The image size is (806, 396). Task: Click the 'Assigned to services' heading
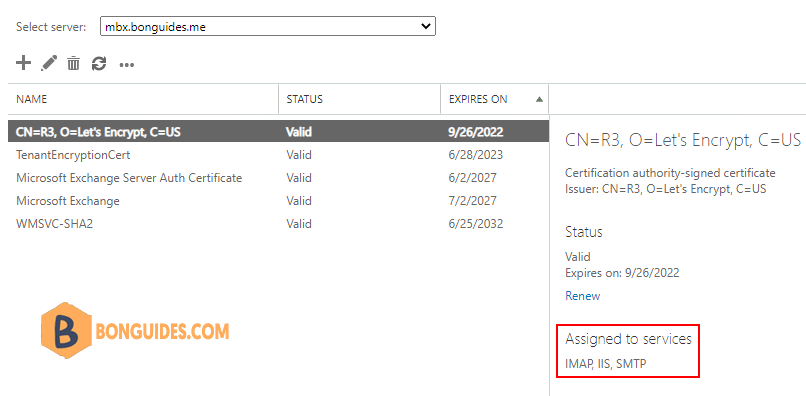click(628, 339)
